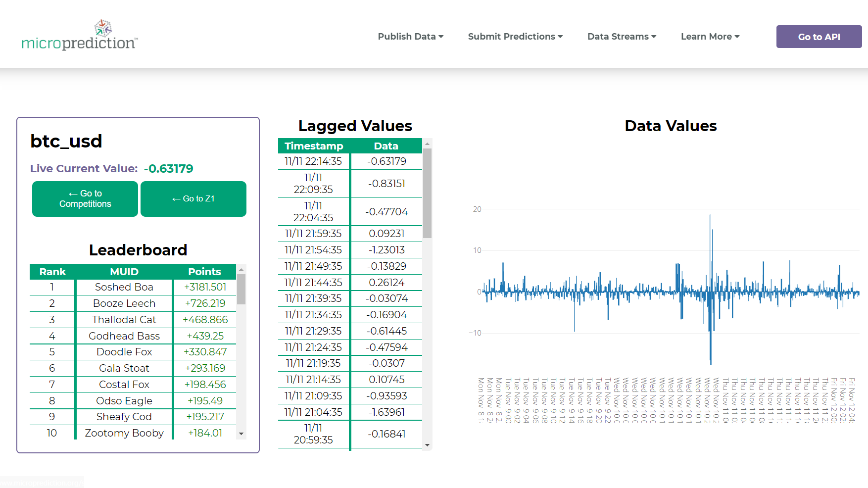This screenshot has height=488, width=868.
Task: Click the leaderboard scrollbar thumb
Action: [x=241, y=289]
